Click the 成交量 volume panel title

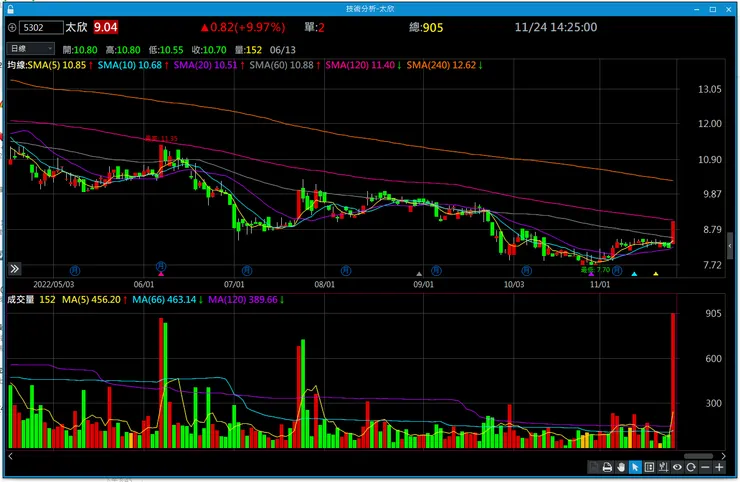pyautogui.click(x=20, y=300)
